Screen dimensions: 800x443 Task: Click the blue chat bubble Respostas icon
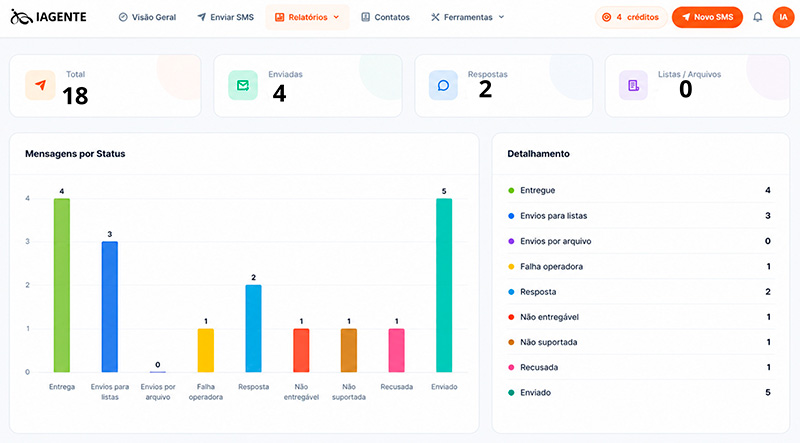click(x=443, y=85)
